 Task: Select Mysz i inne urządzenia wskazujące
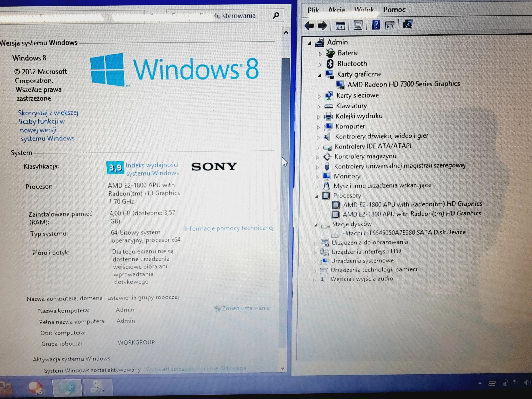pyautogui.click(x=382, y=186)
